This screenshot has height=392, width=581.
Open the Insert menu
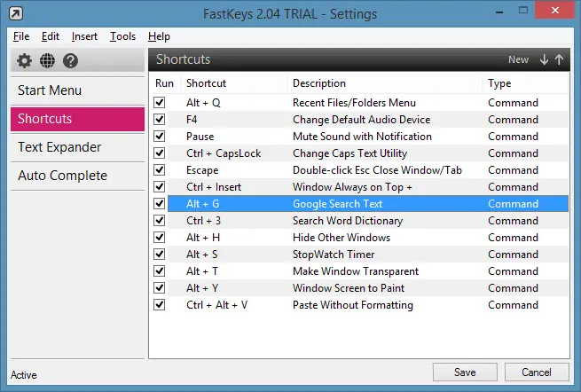click(84, 36)
